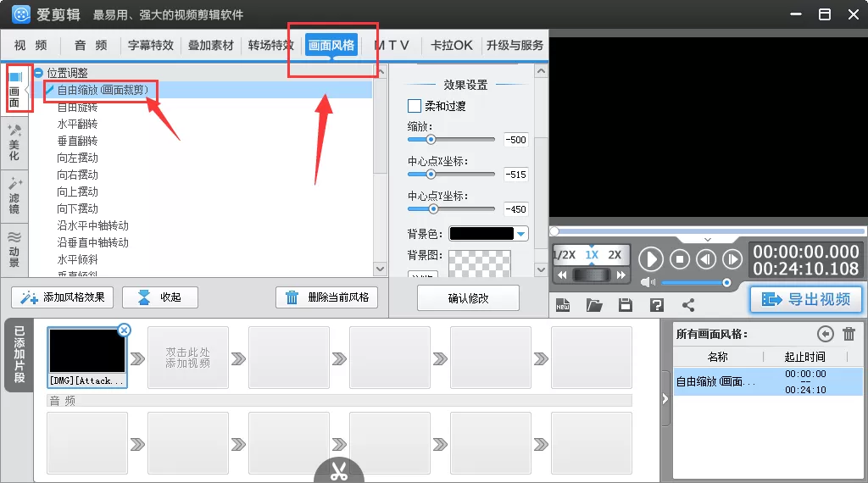Switch to the 卡拉OK tab
Screen dimensions: 868x483
[452, 45]
